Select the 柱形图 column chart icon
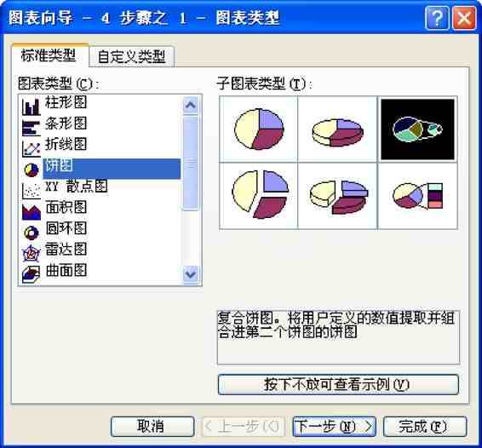This screenshot has width=482, height=448. coord(31,106)
